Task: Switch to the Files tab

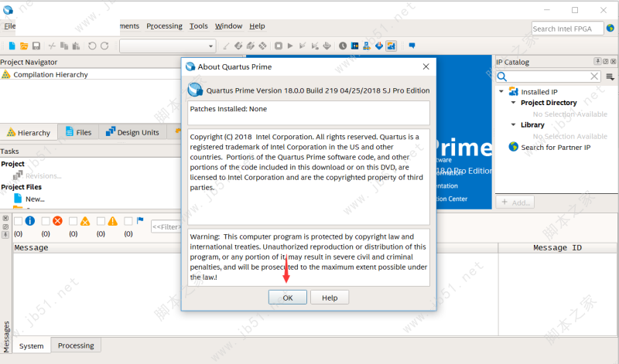Action: [x=78, y=132]
